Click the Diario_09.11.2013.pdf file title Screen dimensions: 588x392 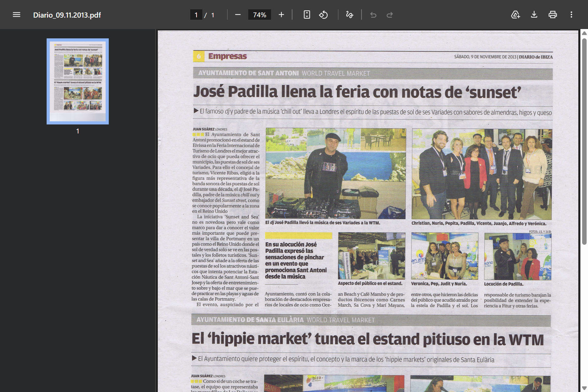click(67, 15)
